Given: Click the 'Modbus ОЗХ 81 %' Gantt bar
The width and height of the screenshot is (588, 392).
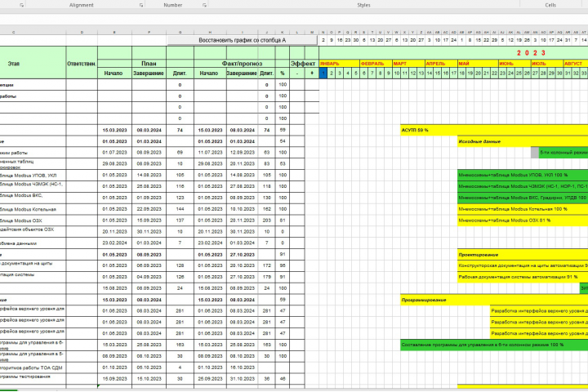Looking at the screenshot, I should pos(523,220).
